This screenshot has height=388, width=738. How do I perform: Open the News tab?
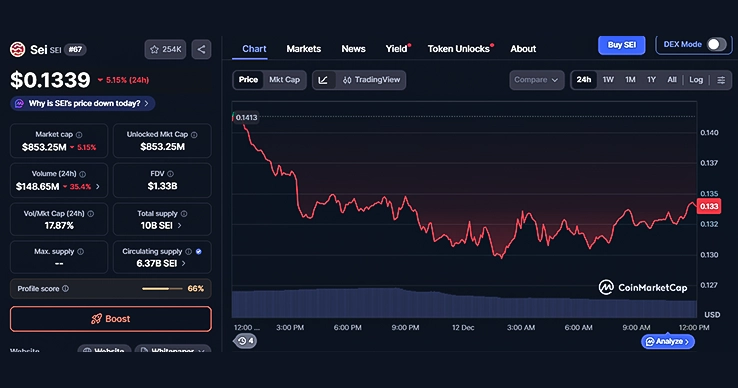353,49
